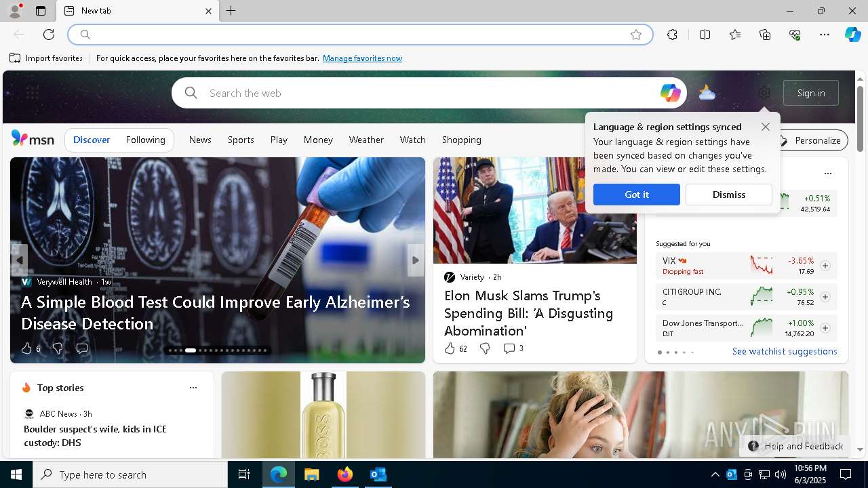Open Outlook from taskbar

378,474
